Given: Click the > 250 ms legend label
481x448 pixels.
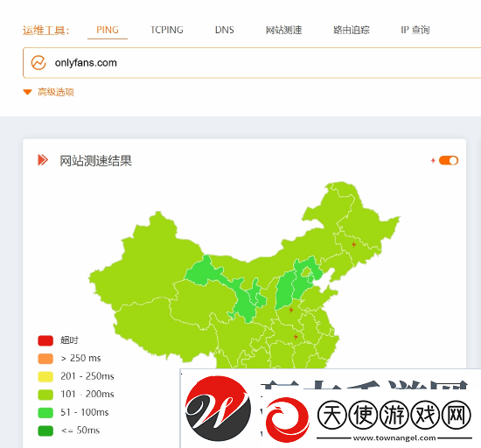Looking at the screenshot, I should point(81,358).
